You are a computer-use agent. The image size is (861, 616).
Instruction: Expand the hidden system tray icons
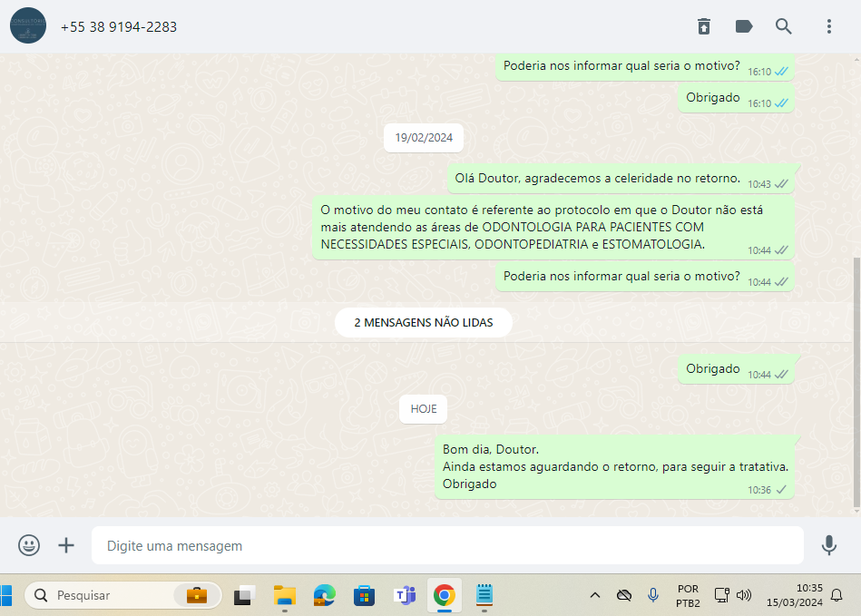[595, 595]
